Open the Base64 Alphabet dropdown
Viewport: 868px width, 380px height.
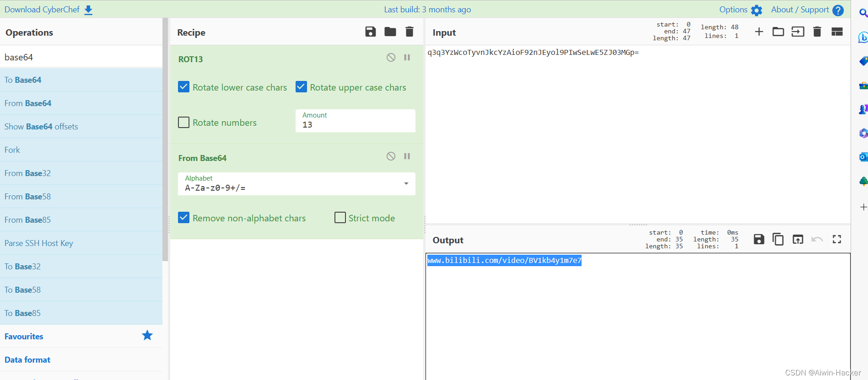297,184
